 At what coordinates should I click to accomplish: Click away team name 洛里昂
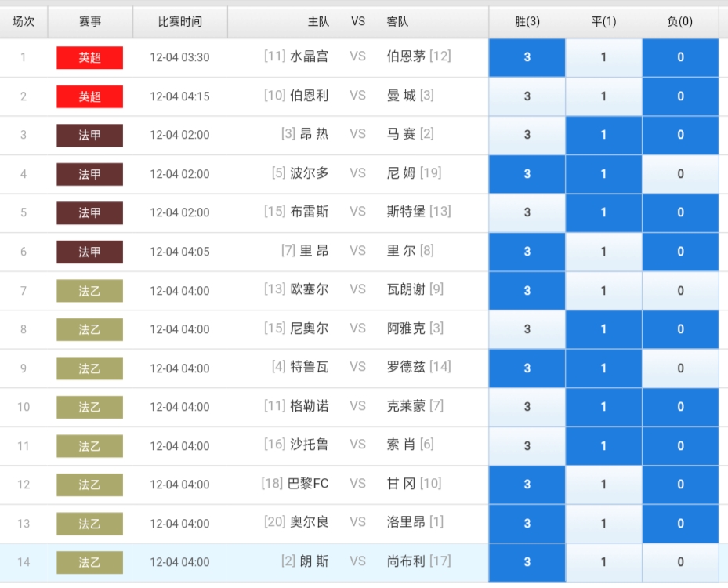(406, 522)
